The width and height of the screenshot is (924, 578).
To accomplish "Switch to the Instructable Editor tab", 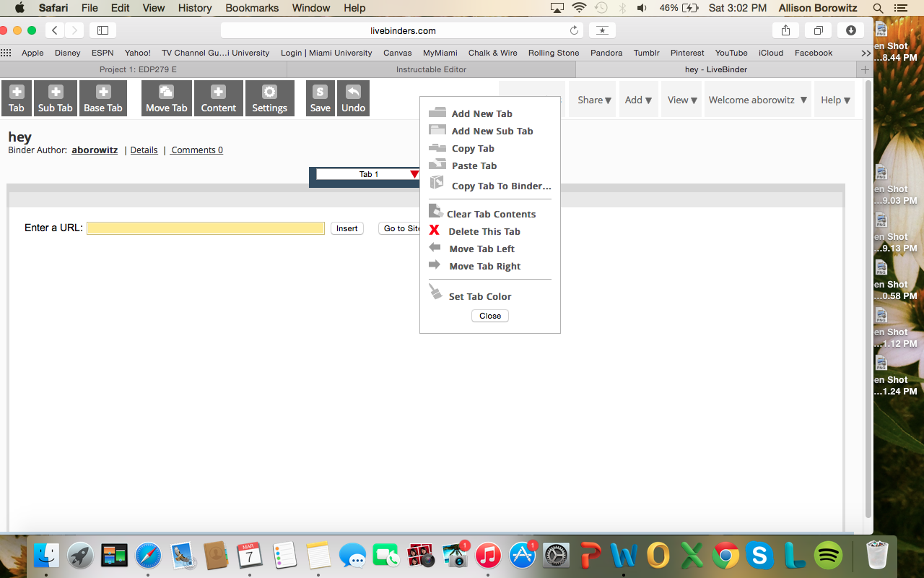I will (x=431, y=69).
